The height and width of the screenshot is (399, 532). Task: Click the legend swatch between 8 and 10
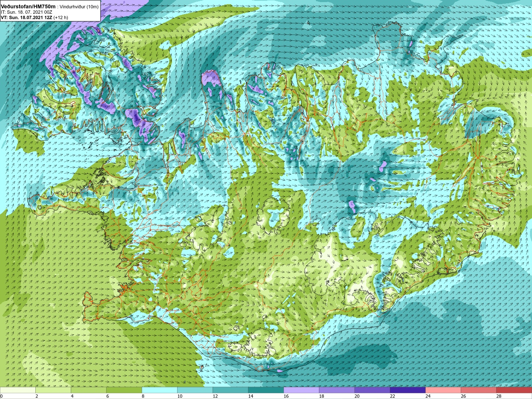point(160,390)
